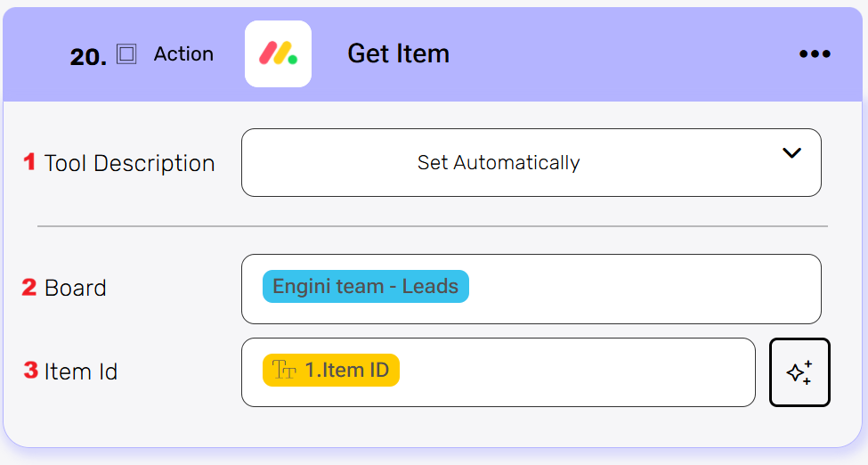Click the 'Item Id' field label
Screen dimensions: 868x465
pyautogui.click(x=81, y=371)
